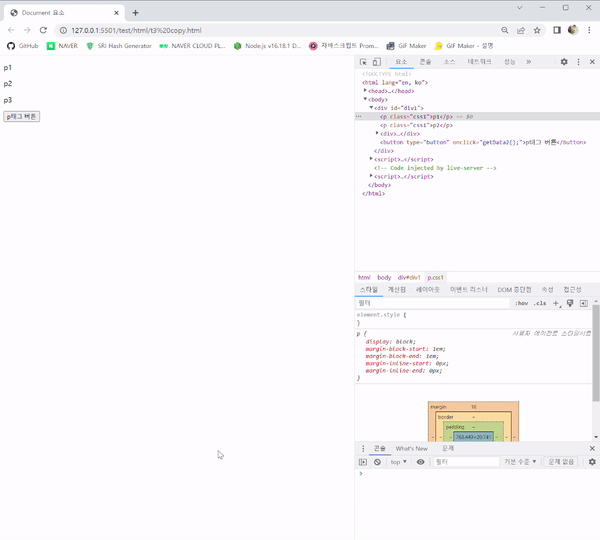Screen dimensions: 600x540
Task: Select the button element DOM row
Action: coord(478,142)
